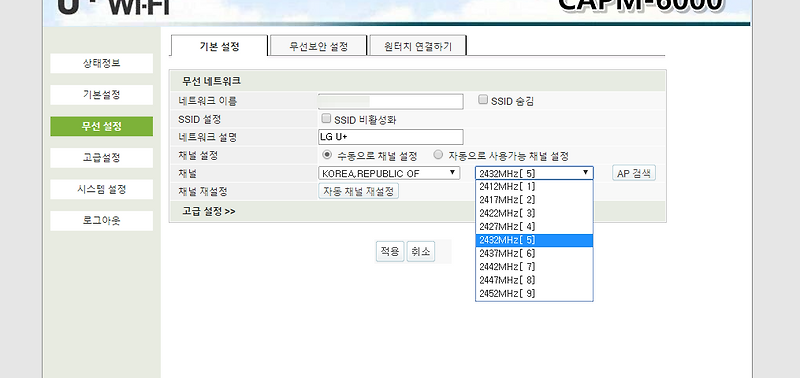This screenshot has height=378, width=800.
Task: Choose highlighted 2432MHz[ 5] list option
Action: click(534, 240)
